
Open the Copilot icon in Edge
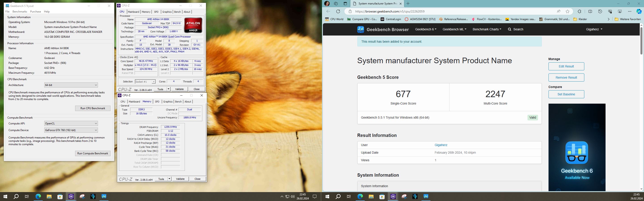tap(639, 11)
